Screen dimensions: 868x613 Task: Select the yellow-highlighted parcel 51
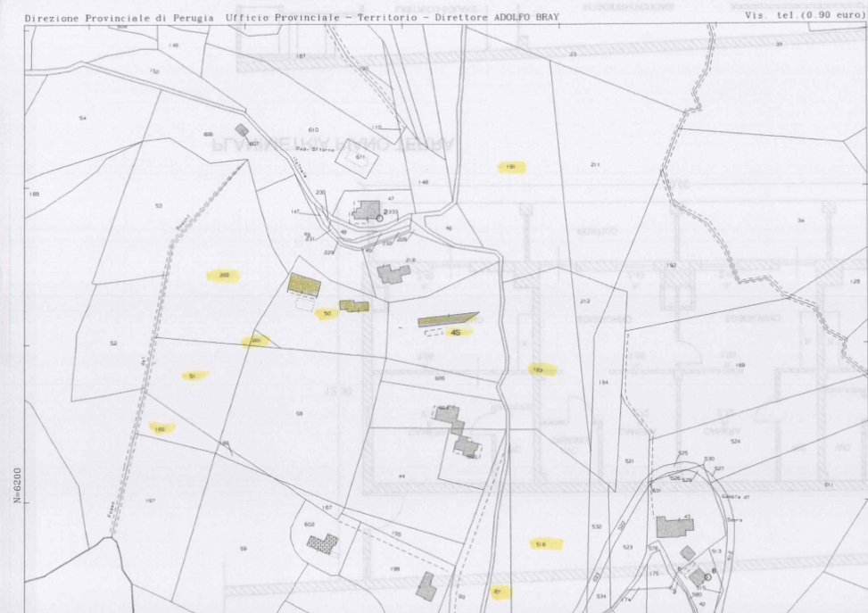[193, 376]
